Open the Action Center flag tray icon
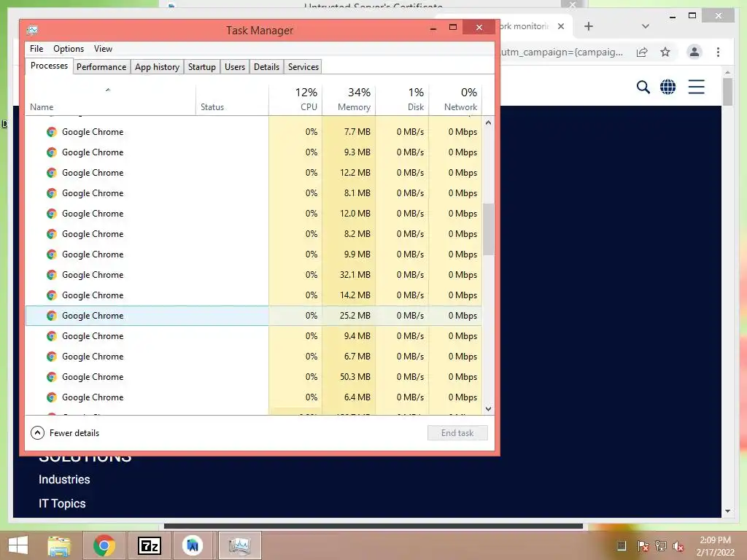747x560 pixels. point(643,546)
